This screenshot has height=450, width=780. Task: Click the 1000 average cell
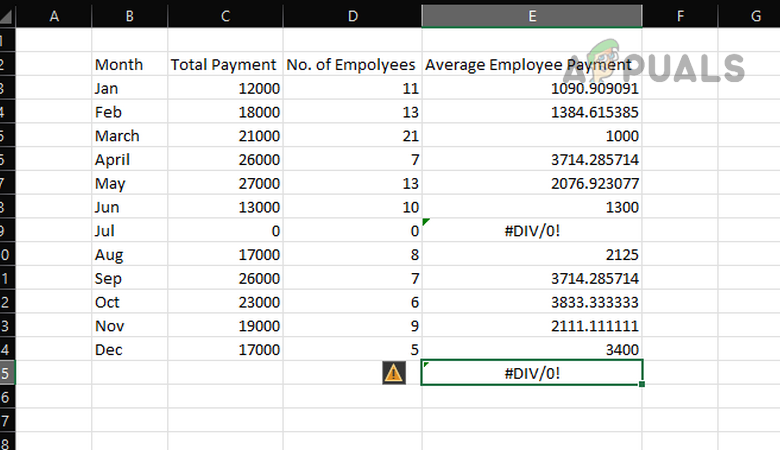[532, 136]
